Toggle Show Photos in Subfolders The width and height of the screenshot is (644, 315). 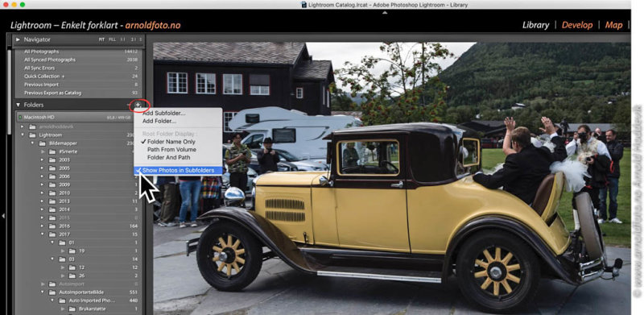[x=178, y=170]
